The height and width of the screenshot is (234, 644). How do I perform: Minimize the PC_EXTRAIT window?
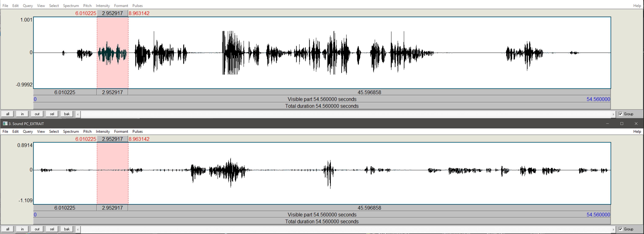607,123
